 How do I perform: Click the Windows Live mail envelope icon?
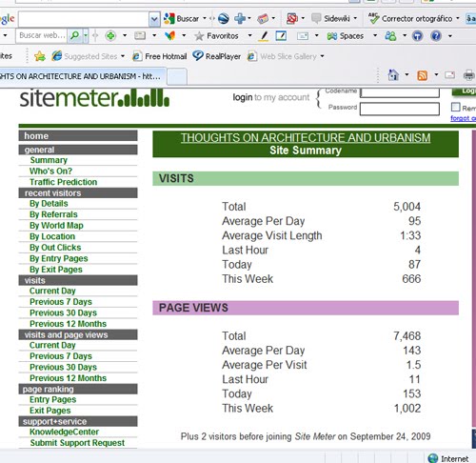(x=303, y=36)
